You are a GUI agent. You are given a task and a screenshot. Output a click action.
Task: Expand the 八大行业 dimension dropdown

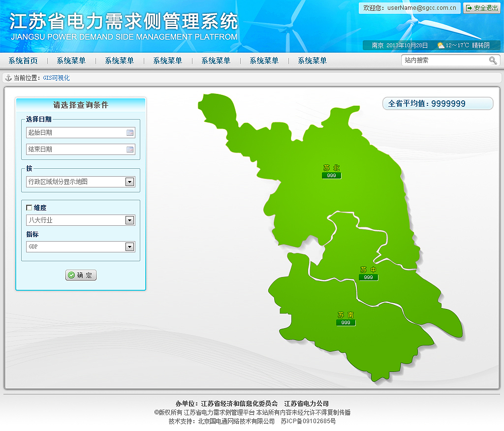click(129, 220)
